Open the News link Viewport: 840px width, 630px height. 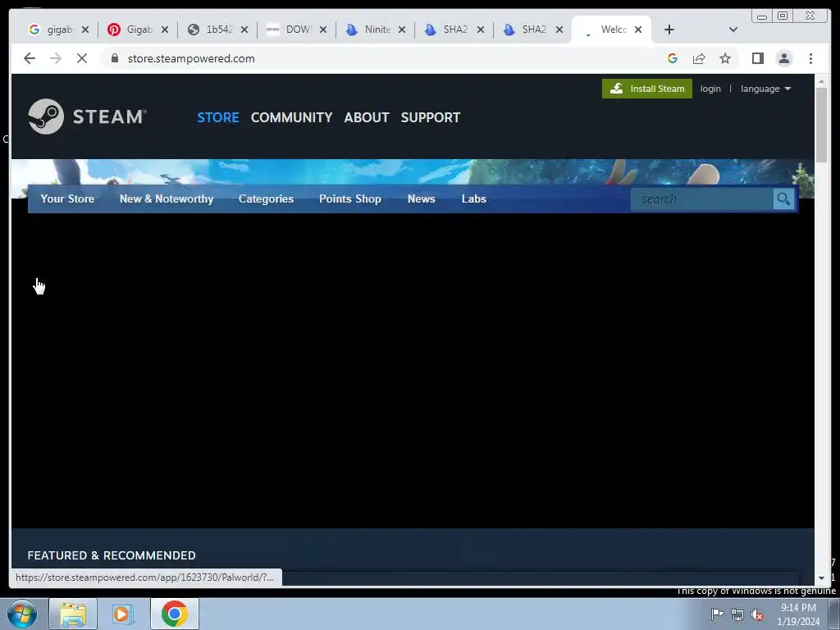[421, 199]
